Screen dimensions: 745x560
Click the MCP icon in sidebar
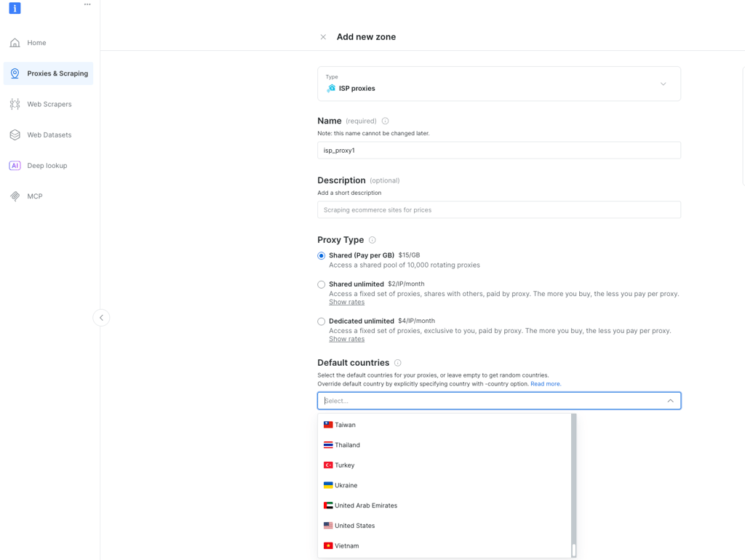15,196
